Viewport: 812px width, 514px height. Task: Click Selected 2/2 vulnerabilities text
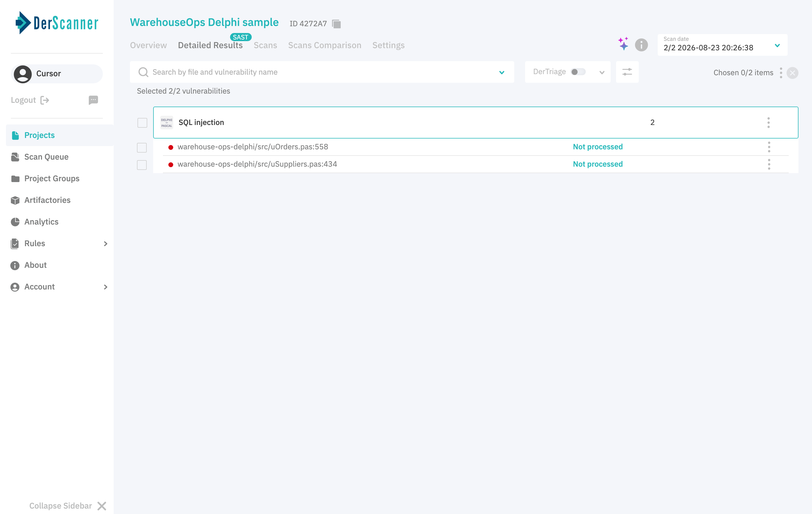[x=184, y=91]
